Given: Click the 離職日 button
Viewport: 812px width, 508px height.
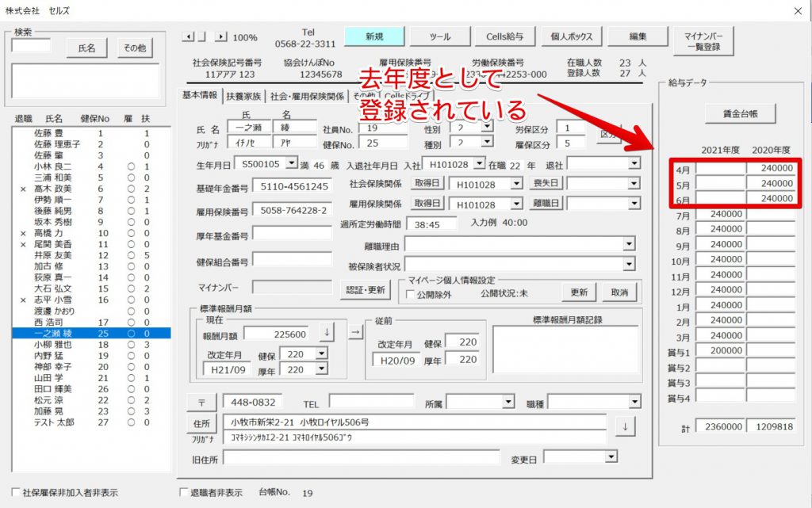Looking at the screenshot, I should click(546, 204).
